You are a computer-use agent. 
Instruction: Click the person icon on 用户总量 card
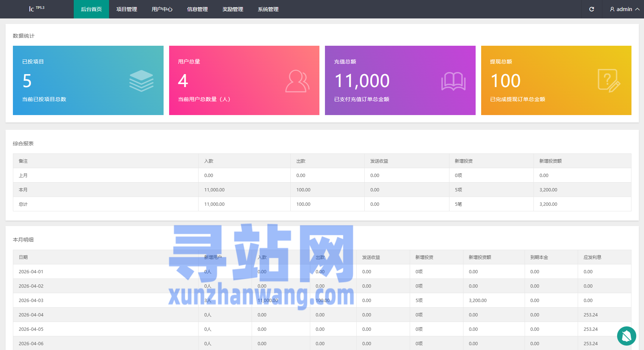(x=297, y=80)
